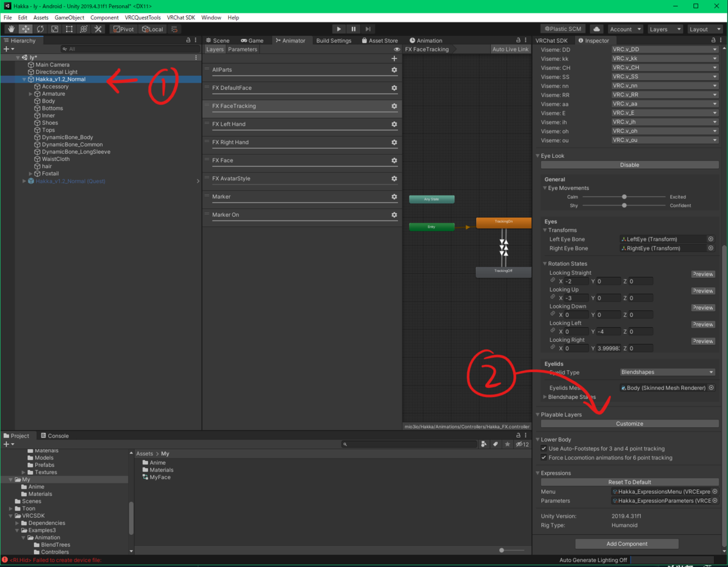Search by label in Project panel

tap(496, 444)
